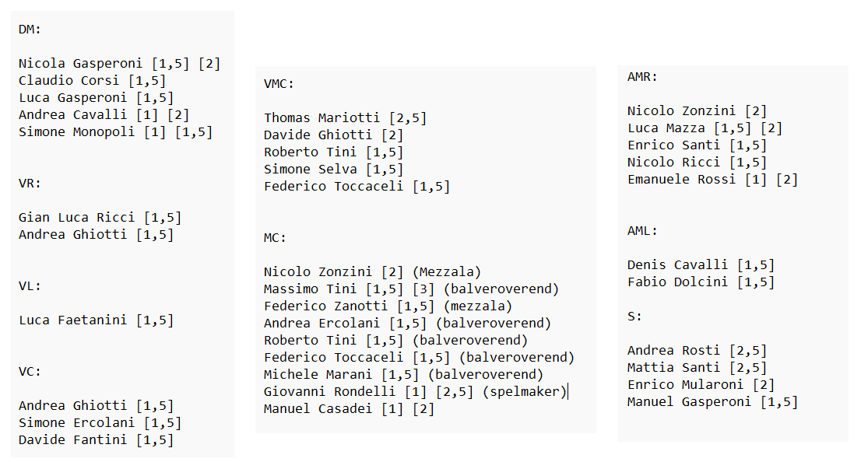Click Massimo Tini balveroverend line
This screenshot has width=868, height=462.
[x=412, y=289]
